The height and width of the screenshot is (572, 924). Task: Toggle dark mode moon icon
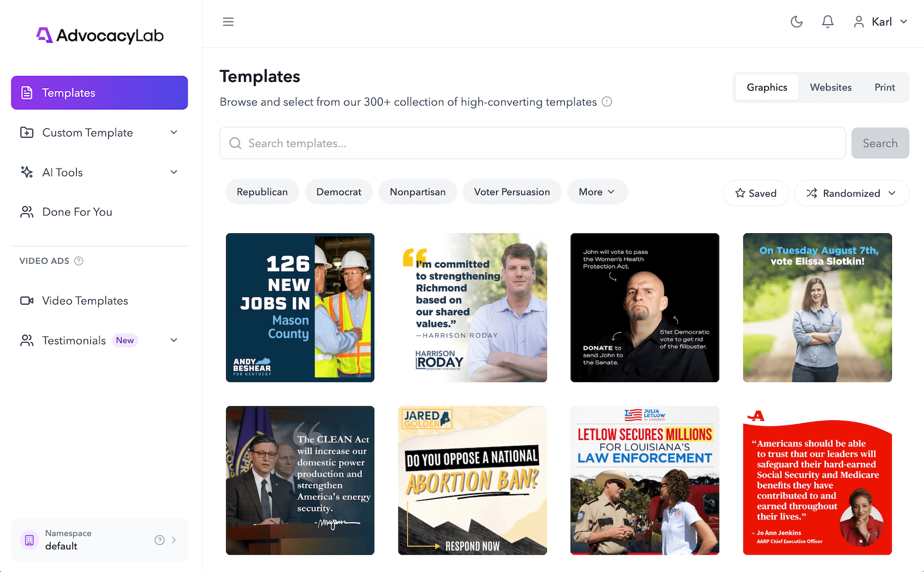click(x=797, y=22)
